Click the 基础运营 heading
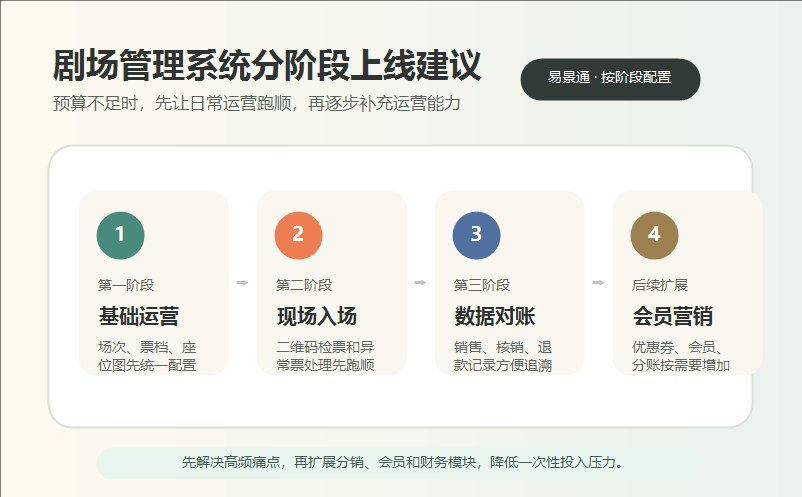 (x=139, y=316)
